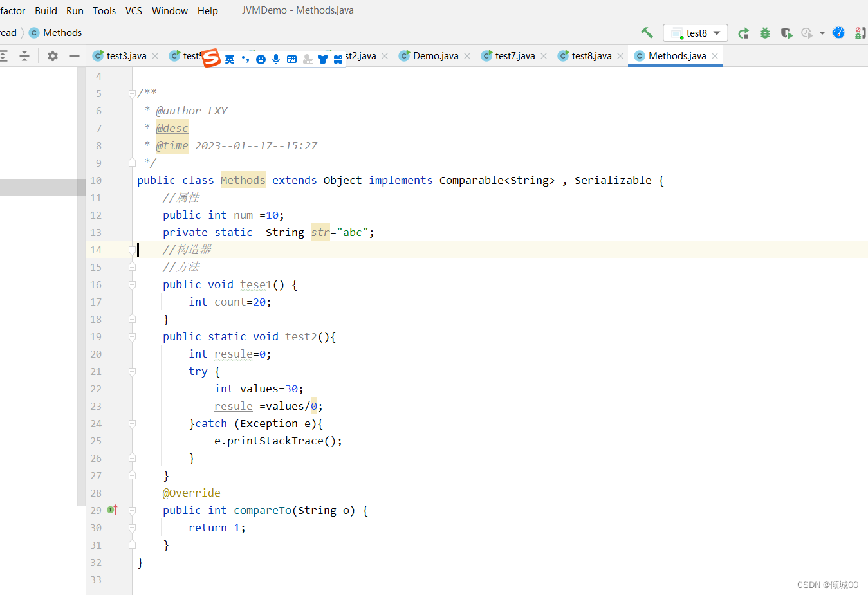The width and height of the screenshot is (868, 595).
Task: Close the test7.java tab
Action: click(544, 56)
